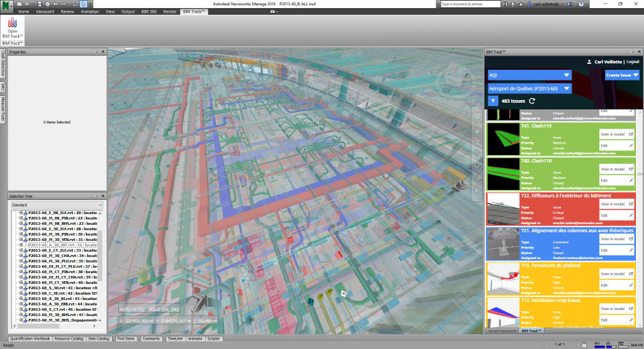The image size is (644, 349).
Task: Expand the P2013-60_M_30_CHA.rvt tree node
Action: click(x=21, y=256)
